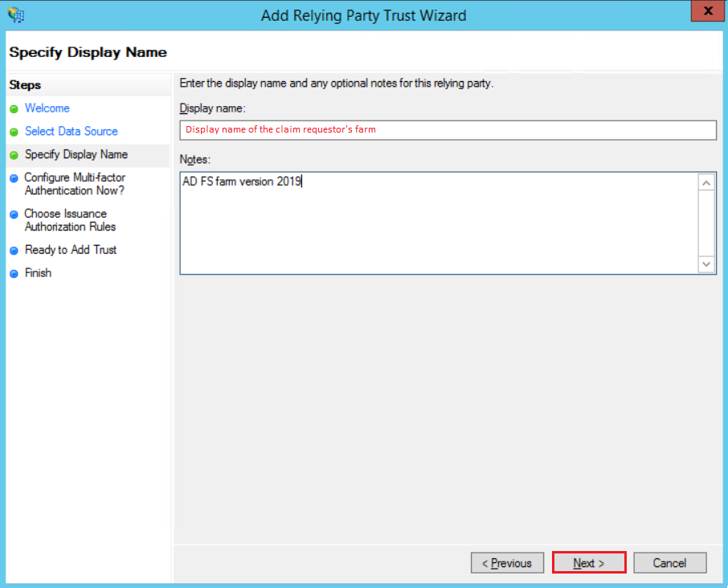Select the Specify Display Name step

tap(76, 154)
